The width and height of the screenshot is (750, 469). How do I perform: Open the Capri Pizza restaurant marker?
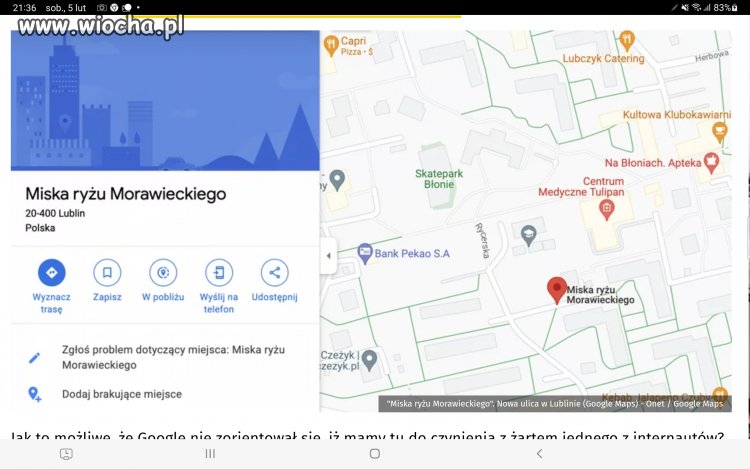tap(331, 46)
